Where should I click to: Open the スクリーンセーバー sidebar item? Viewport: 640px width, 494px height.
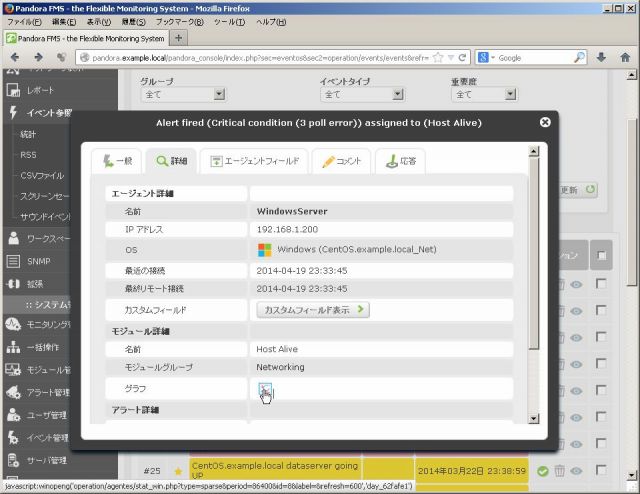(x=44, y=196)
